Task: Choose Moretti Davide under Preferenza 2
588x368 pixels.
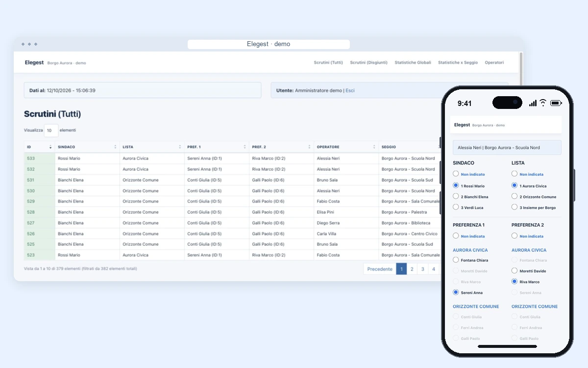Action: tap(514, 271)
